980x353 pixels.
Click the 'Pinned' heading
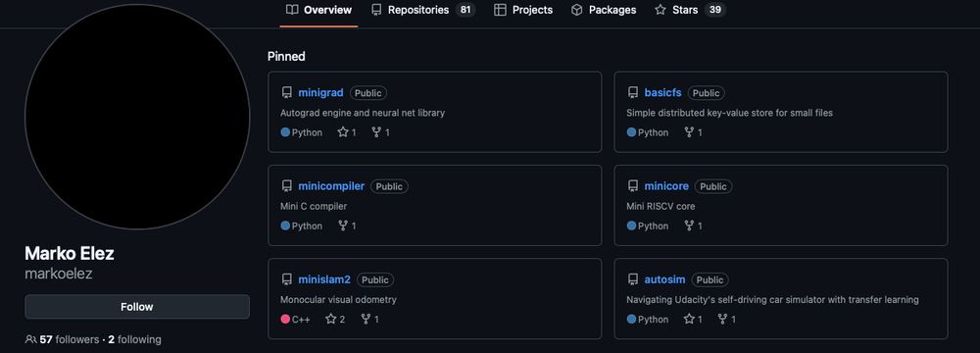pyautogui.click(x=286, y=56)
